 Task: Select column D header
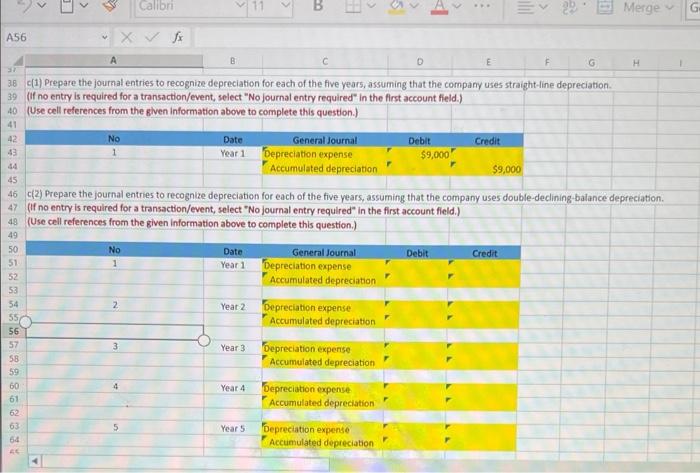point(420,62)
